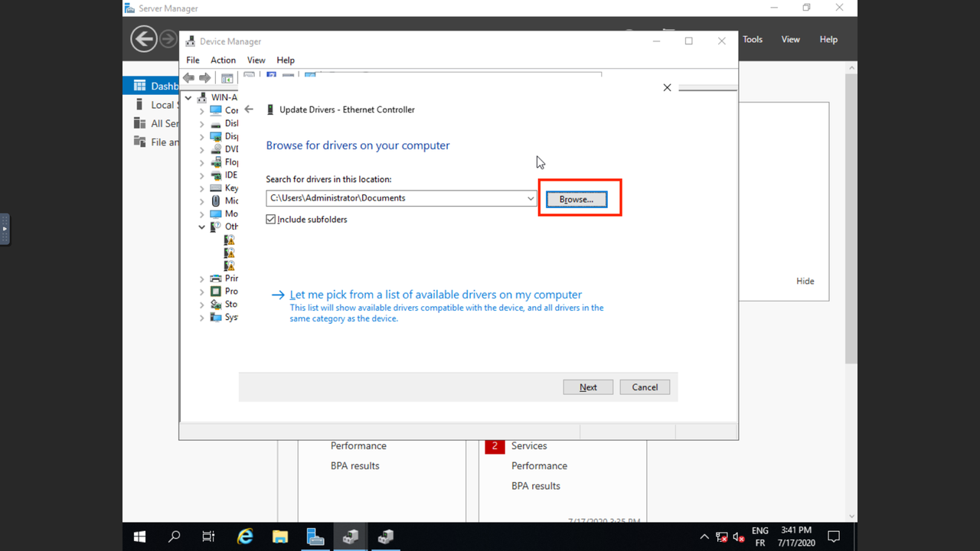Click the ENG FR language indicator
Image resolution: width=980 pixels, height=551 pixels.
click(x=759, y=536)
